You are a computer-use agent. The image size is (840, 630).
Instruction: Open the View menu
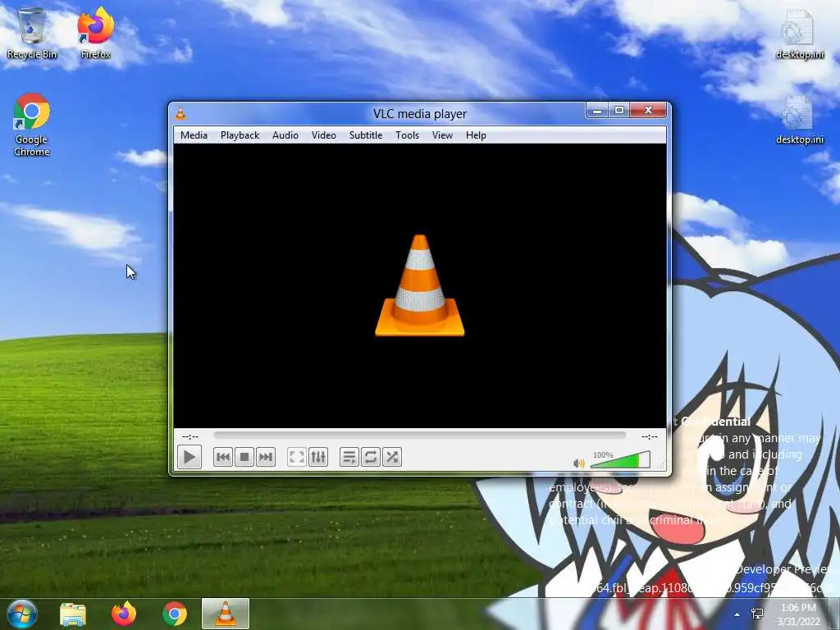[x=442, y=135]
